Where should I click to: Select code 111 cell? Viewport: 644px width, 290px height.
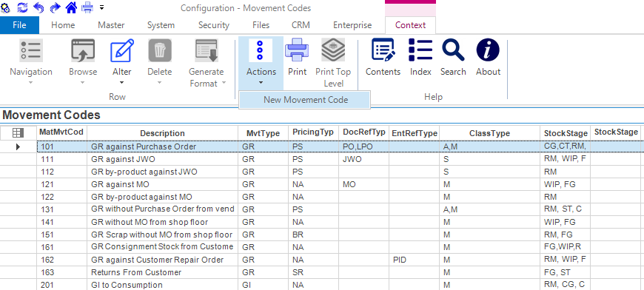pos(61,159)
